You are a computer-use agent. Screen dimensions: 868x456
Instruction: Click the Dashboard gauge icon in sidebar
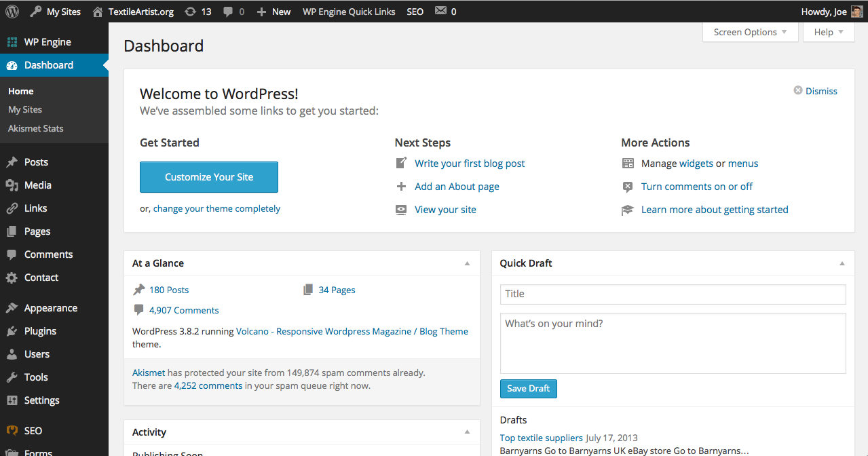pyautogui.click(x=12, y=65)
